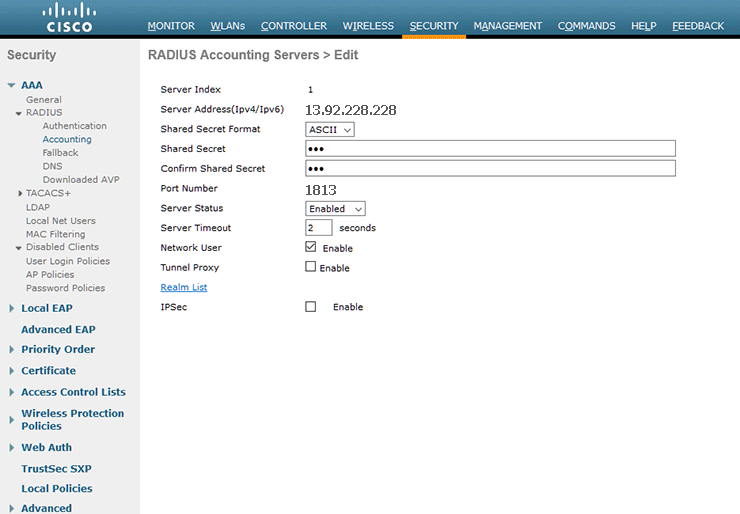
Task: Click the Shared Secret input field
Action: click(490, 149)
